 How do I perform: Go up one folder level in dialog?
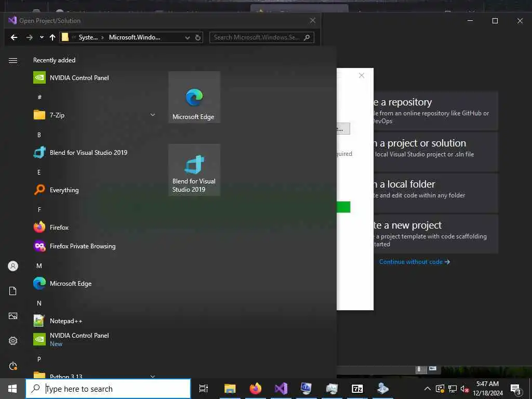click(52, 37)
